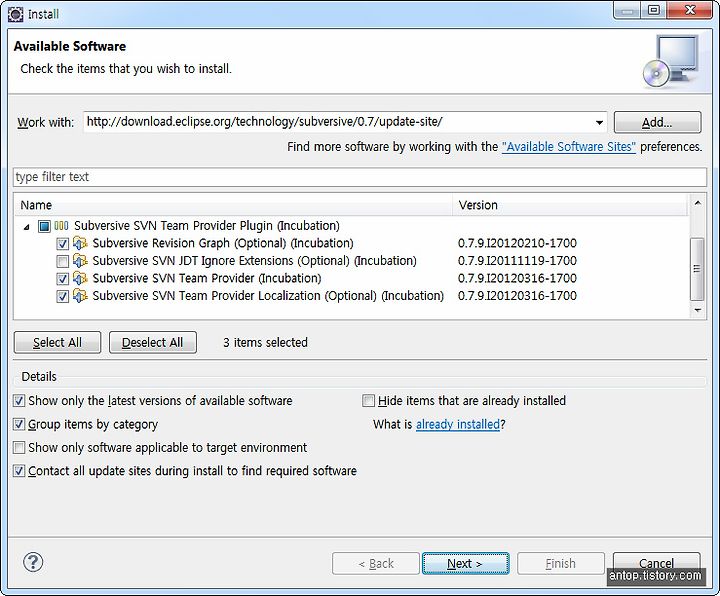Select the Subversive Revision Graph row text
720x596 pixels.
coord(223,243)
